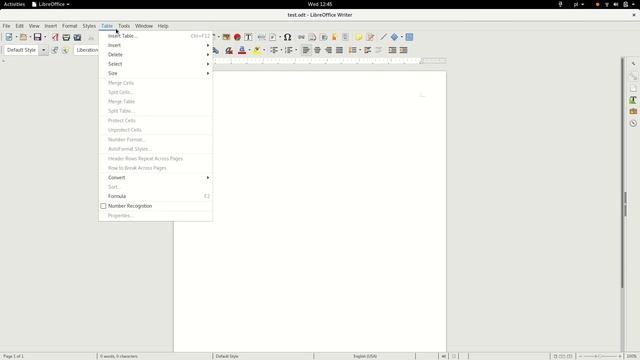Viewport: 640px width, 360px height.
Task: Expand the Select submenu
Action: pos(156,64)
